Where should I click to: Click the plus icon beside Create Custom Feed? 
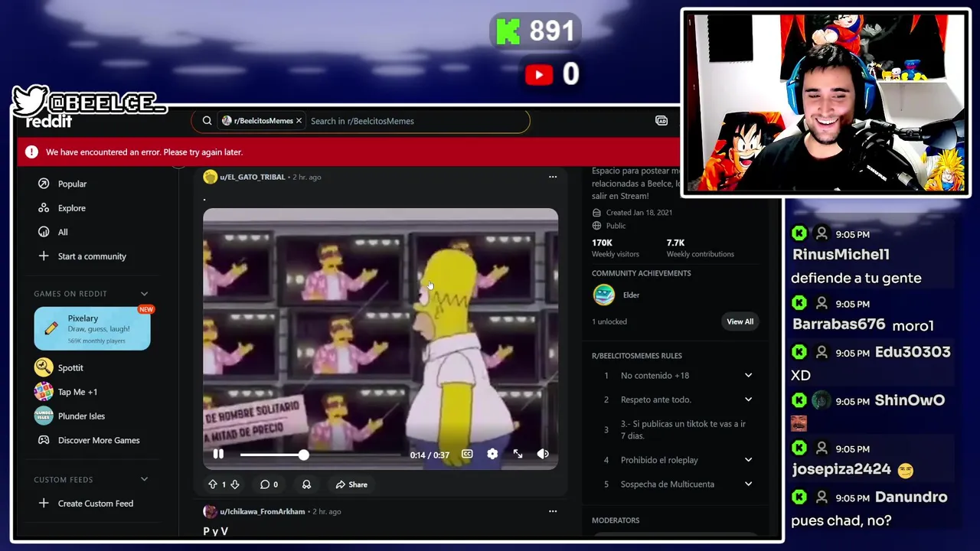[44, 504]
